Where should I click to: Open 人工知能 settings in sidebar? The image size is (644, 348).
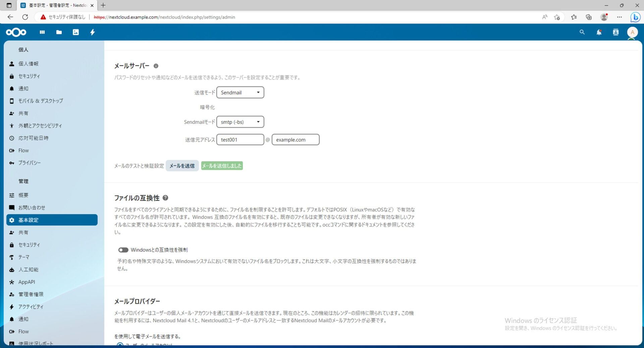(x=29, y=270)
